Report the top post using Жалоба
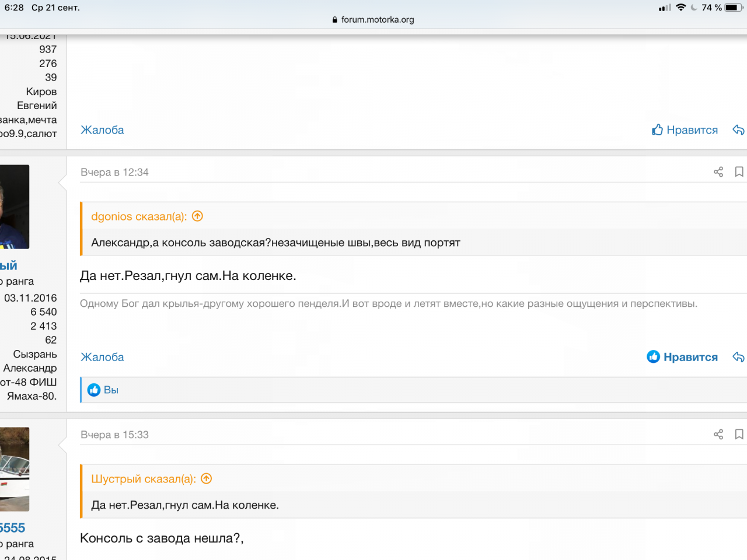The width and height of the screenshot is (747, 560). click(x=102, y=130)
